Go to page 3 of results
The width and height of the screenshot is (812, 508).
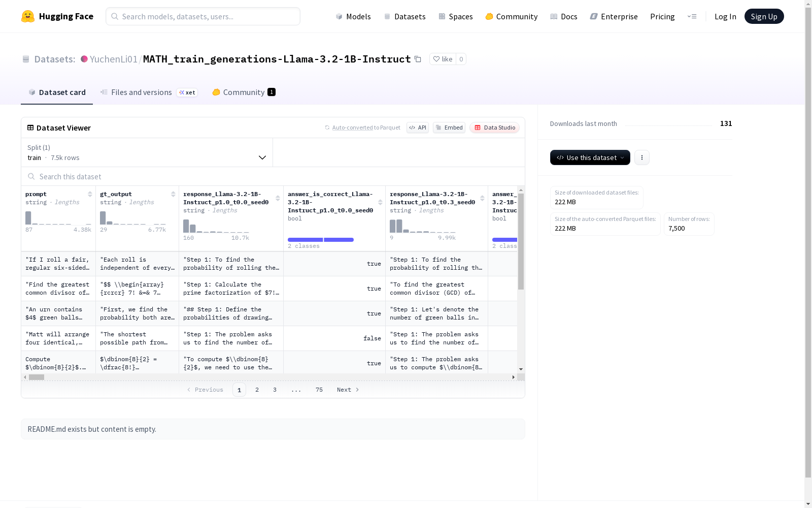[x=275, y=390]
